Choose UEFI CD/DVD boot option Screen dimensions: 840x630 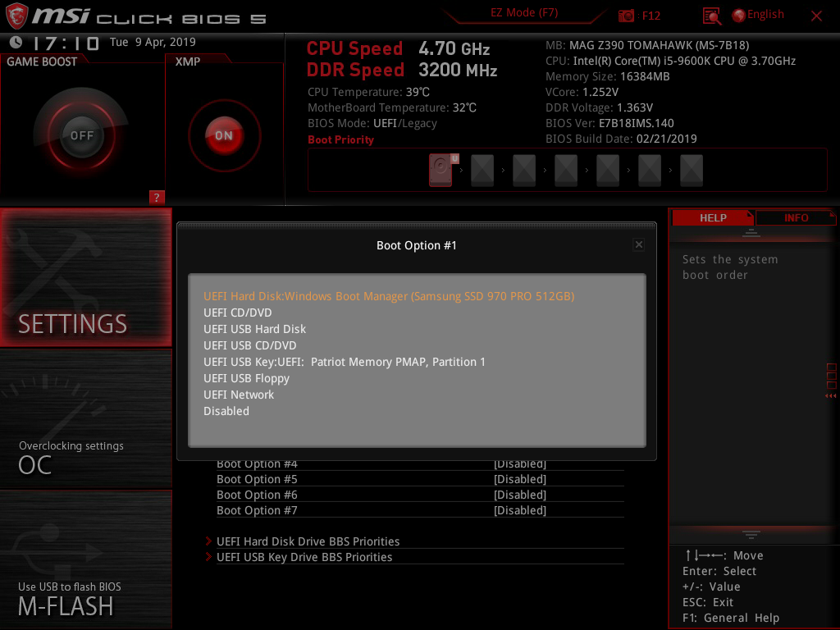point(237,313)
